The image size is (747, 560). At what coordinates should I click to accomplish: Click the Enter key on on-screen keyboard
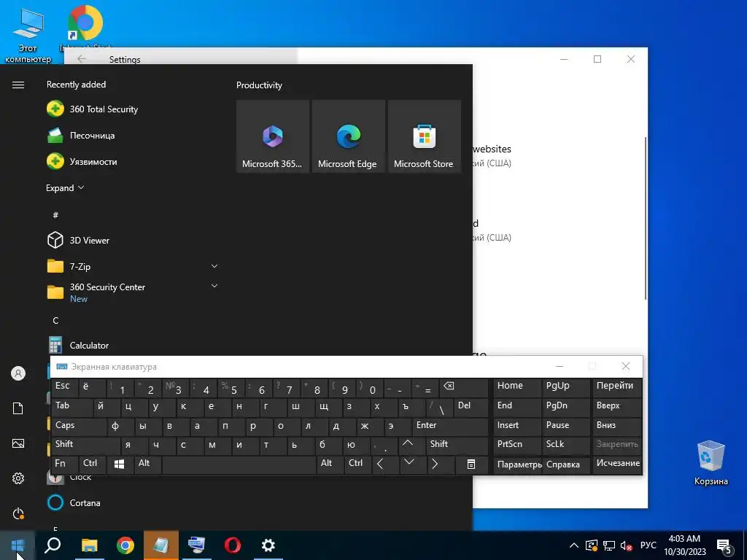[x=449, y=426]
